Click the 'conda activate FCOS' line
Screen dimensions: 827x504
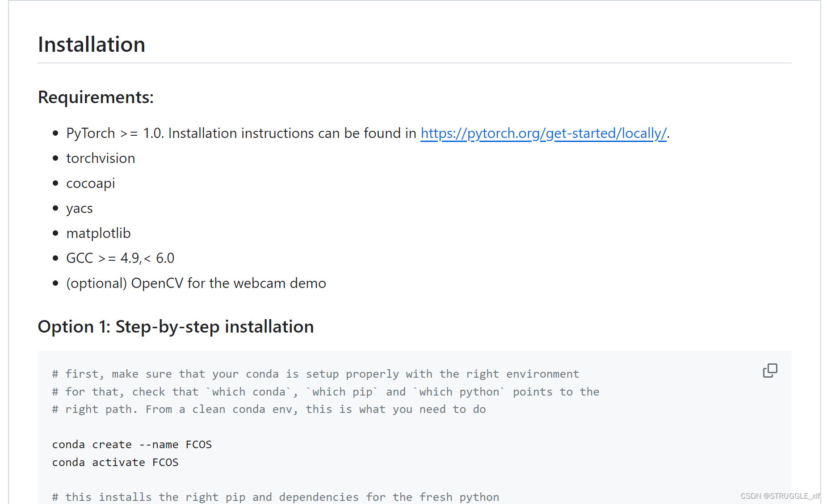tap(115, 462)
